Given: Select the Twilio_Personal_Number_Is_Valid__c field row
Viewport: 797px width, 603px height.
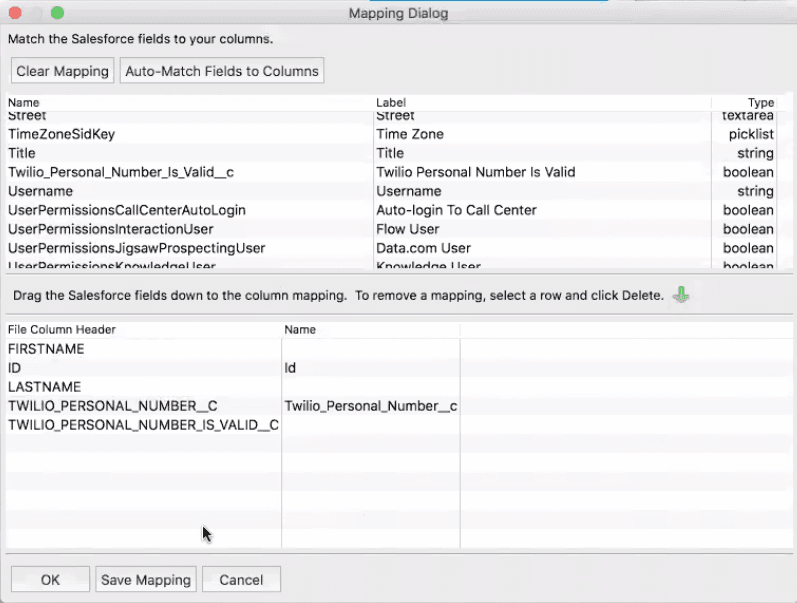Looking at the screenshot, I should point(121,172).
